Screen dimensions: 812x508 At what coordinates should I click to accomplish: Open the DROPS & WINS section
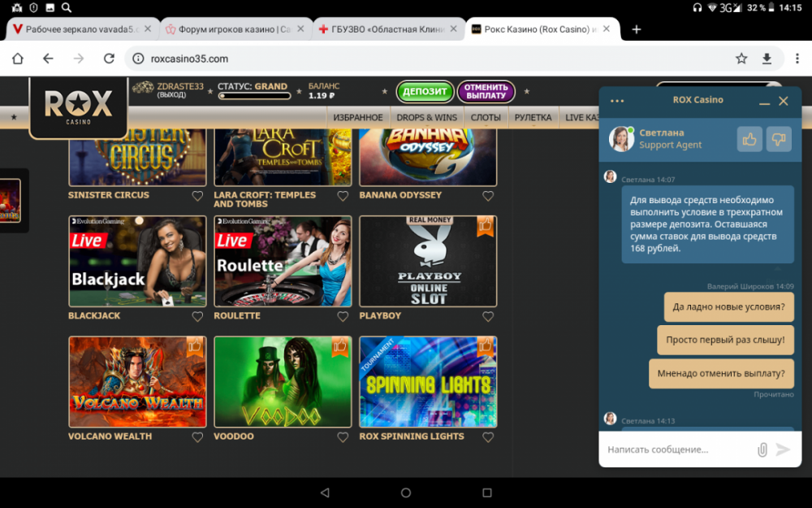[427, 117]
